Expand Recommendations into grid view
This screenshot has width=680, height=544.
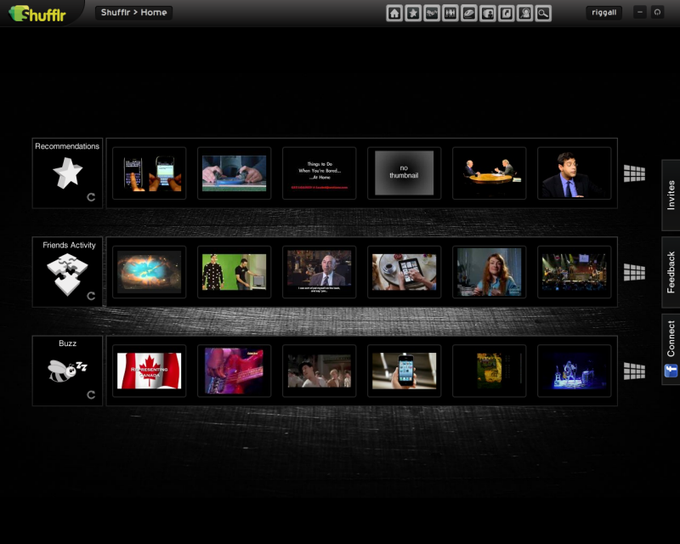pyautogui.click(x=634, y=174)
